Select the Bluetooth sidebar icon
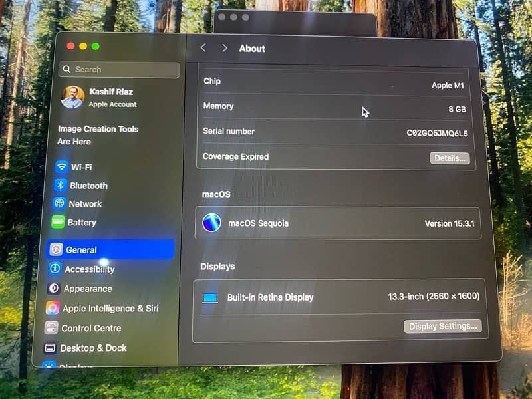This screenshot has height=399, width=532. pos(61,185)
